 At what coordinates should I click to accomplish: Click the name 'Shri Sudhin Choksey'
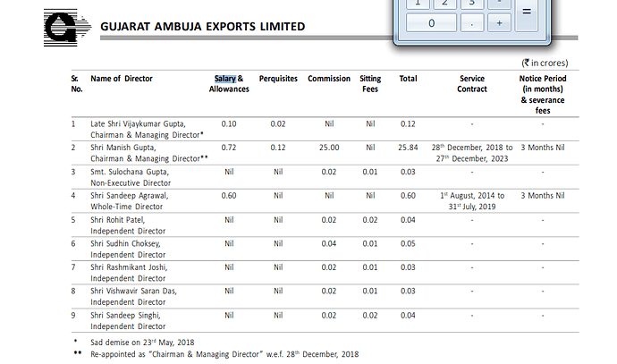(125, 243)
